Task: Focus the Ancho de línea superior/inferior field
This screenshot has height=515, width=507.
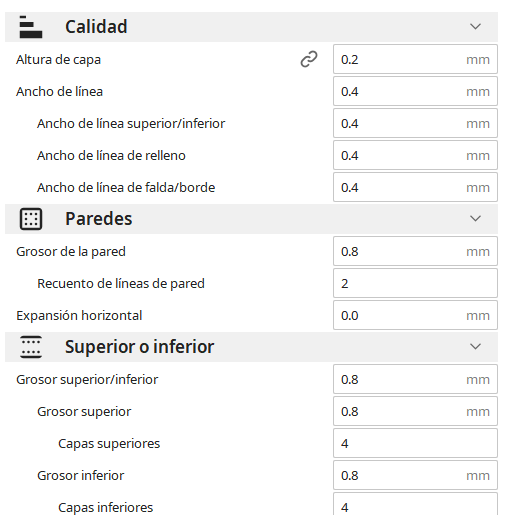Action: coord(415,123)
